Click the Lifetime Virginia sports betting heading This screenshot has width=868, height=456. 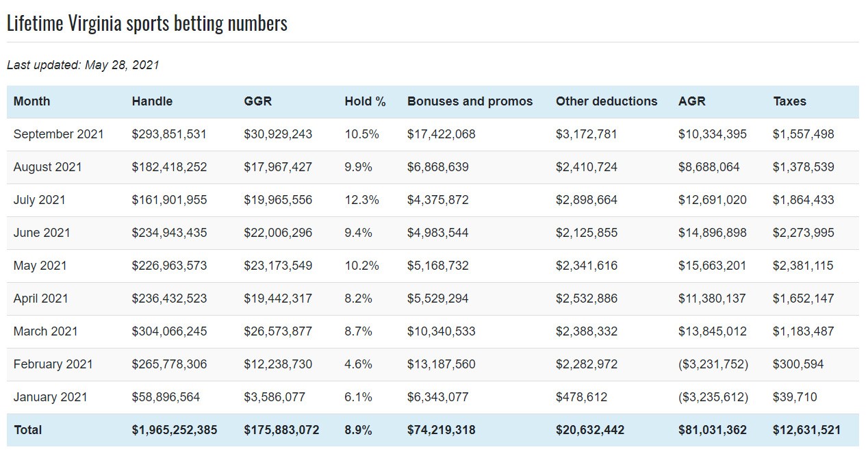[146, 23]
